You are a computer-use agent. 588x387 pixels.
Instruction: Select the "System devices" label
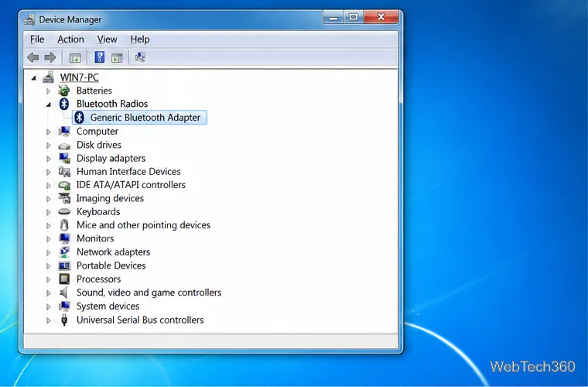point(108,306)
